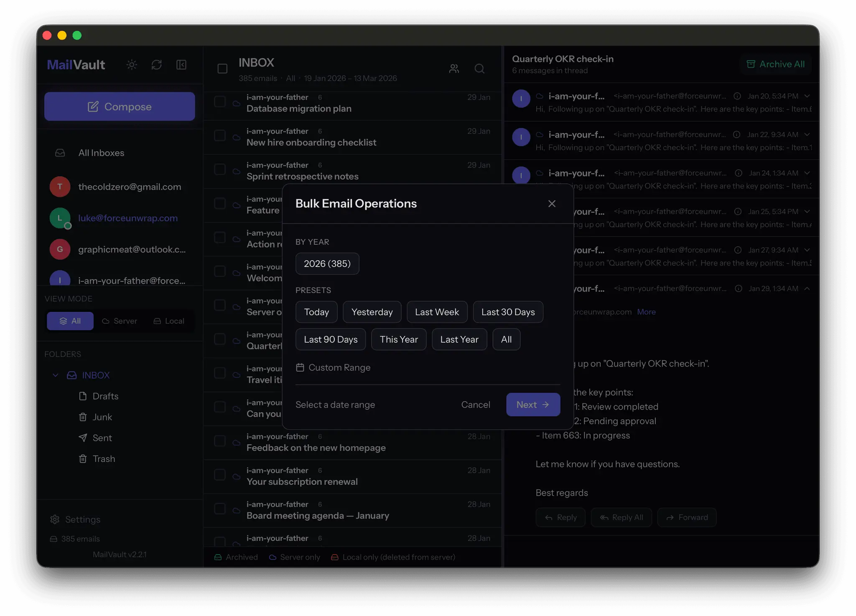Click the calendar icon beside Custom Range
Viewport: 856px width, 616px height.
300,367
